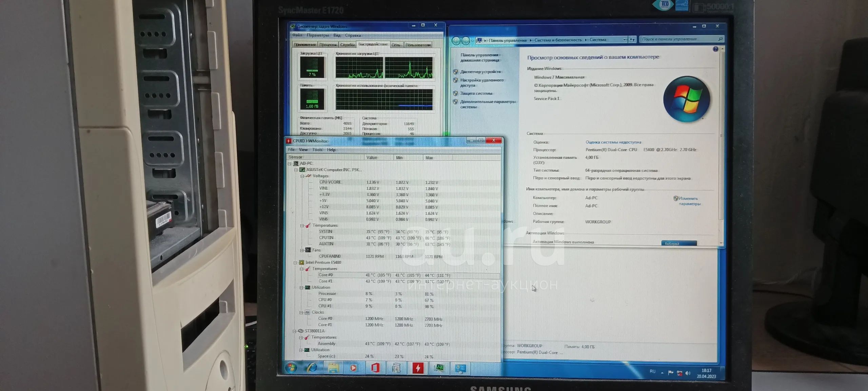Open Дополнительные параметры системы link
868x391 pixels.
coord(488,104)
